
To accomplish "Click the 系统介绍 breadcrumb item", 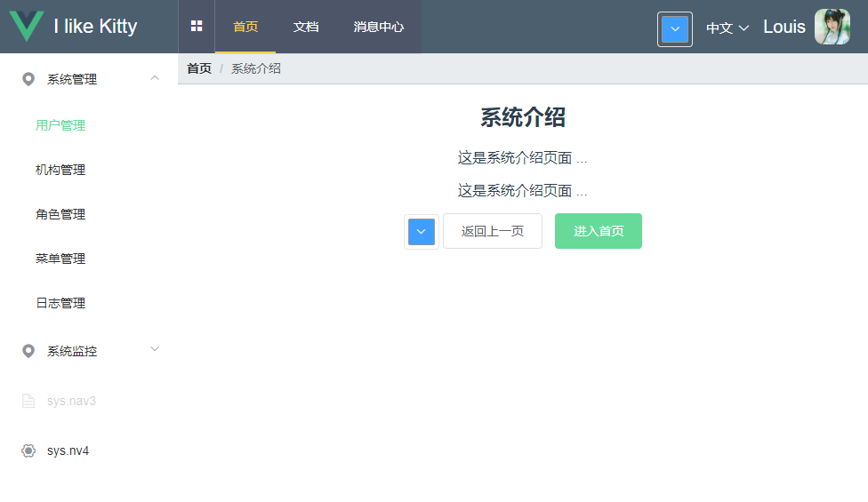I will [x=256, y=68].
